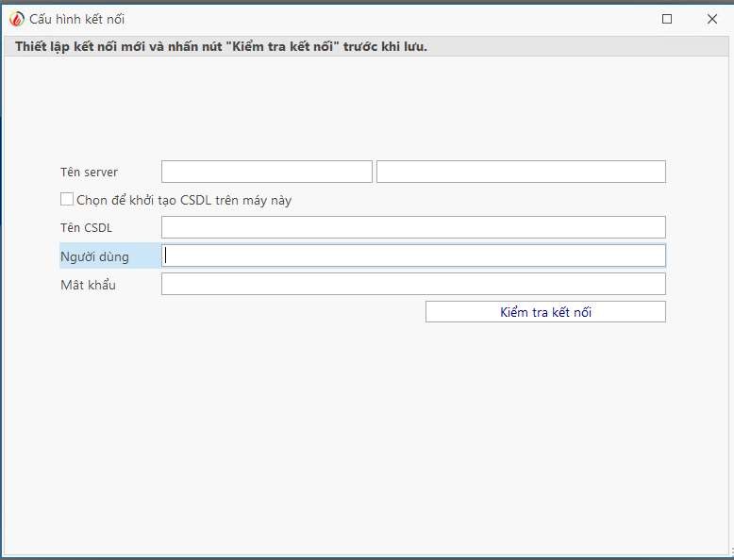This screenshot has height=560, width=734.
Task: Focus the first Tên server input box
Action: 267,172
